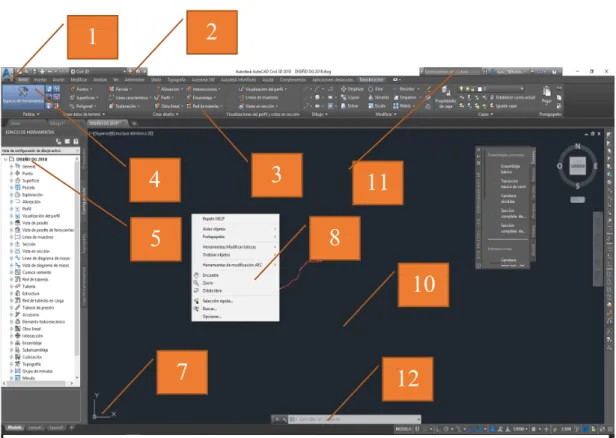Expand the Red de tuberías tree node
The image size is (616, 438).
(11, 279)
